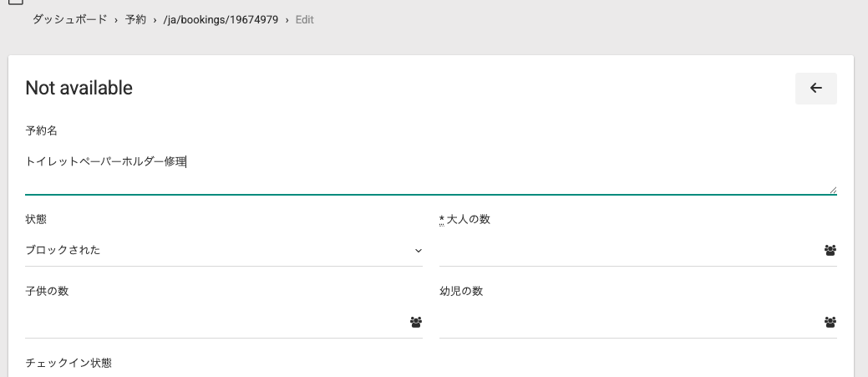This screenshot has width=868, height=377.
Task: Click the Not available heading
Action: (79, 88)
